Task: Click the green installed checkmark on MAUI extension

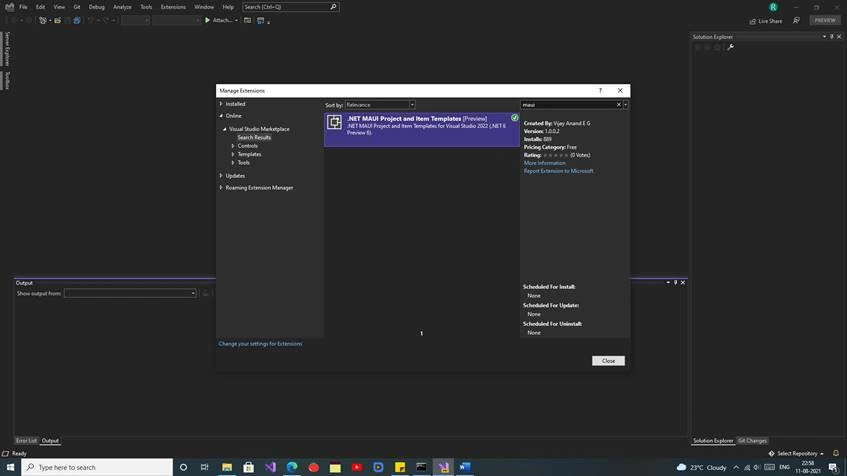Action: [x=514, y=118]
